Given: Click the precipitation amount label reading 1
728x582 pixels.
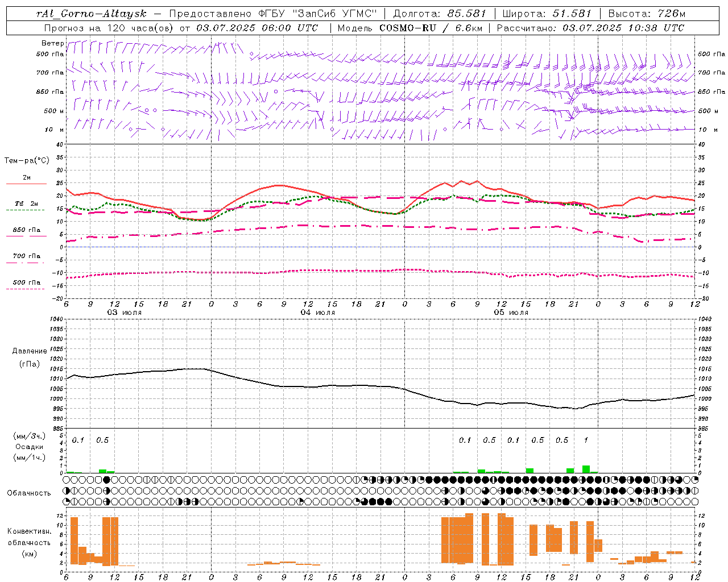Looking at the screenshot, I should point(586,440).
